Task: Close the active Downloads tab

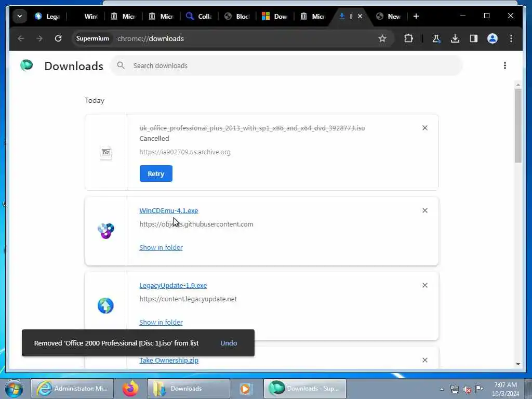Action: coord(360,16)
